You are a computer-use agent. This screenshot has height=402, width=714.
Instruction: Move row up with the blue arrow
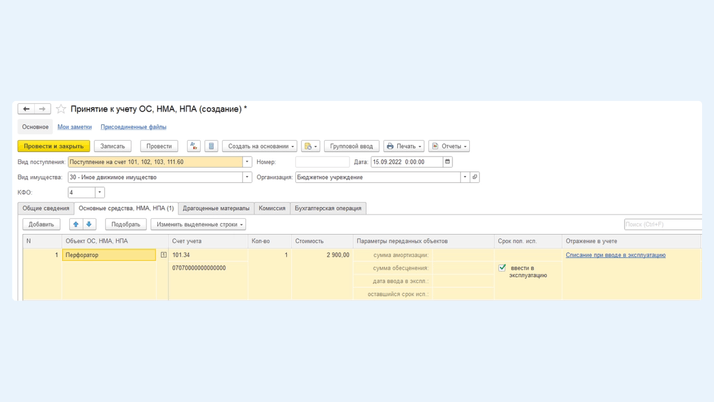[x=75, y=224]
